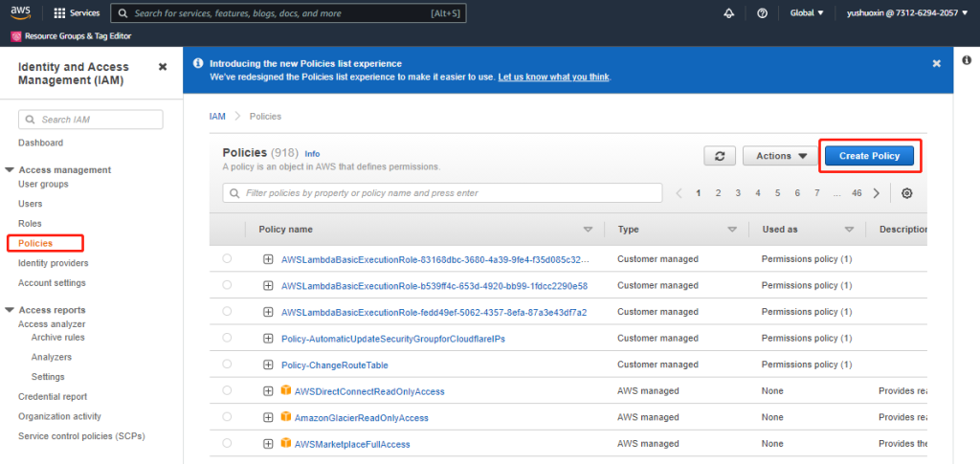Viewport: 980px width, 464px height.
Task: Open the help question mark icon
Action: (x=762, y=13)
